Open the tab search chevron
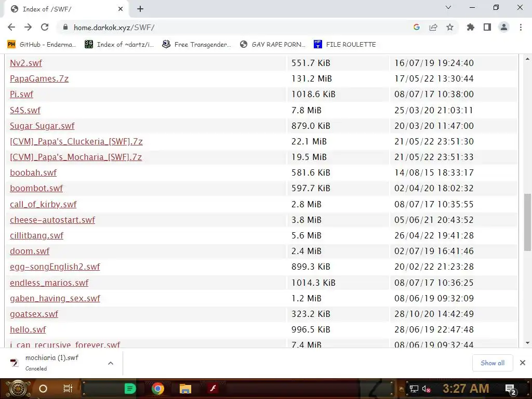This screenshot has width=532, height=399. [448, 7]
